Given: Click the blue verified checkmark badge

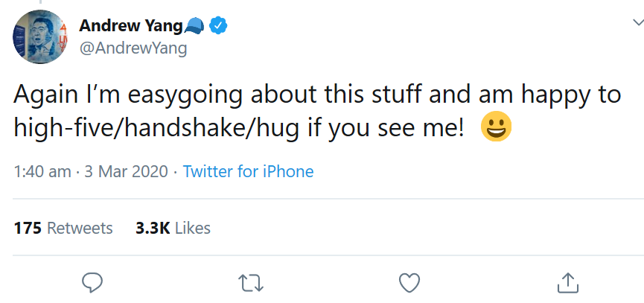Looking at the screenshot, I should (x=218, y=26).
